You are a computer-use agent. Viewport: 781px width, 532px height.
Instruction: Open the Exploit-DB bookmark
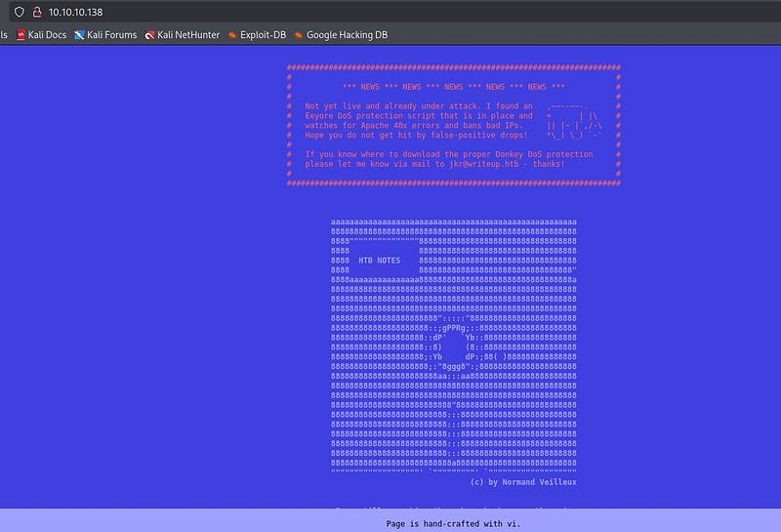click(256, 35)
